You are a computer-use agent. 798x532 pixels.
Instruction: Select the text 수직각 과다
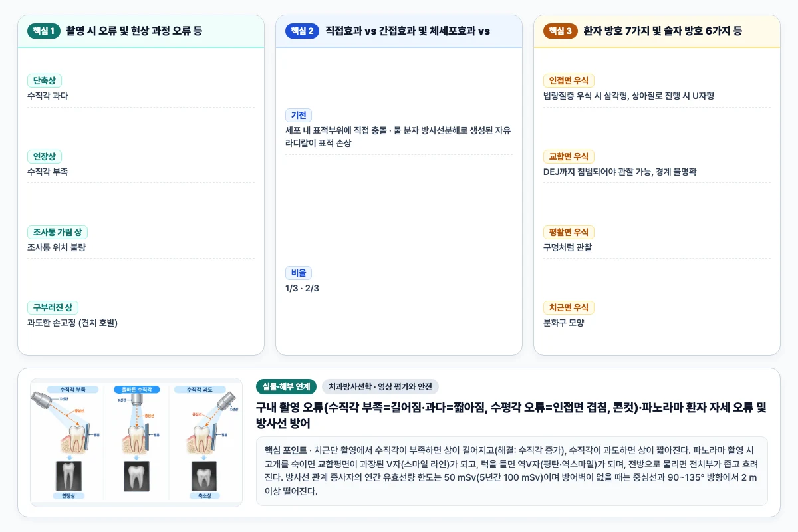[48, 96]
